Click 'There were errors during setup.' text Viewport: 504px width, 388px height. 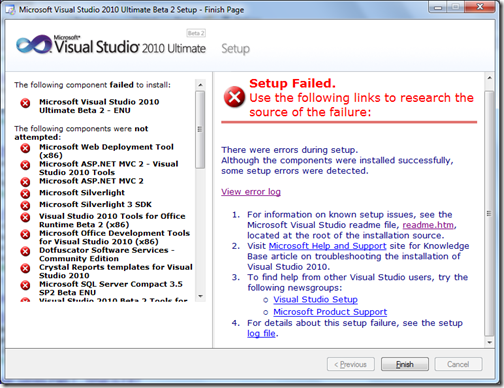click(x=290, y=150)
